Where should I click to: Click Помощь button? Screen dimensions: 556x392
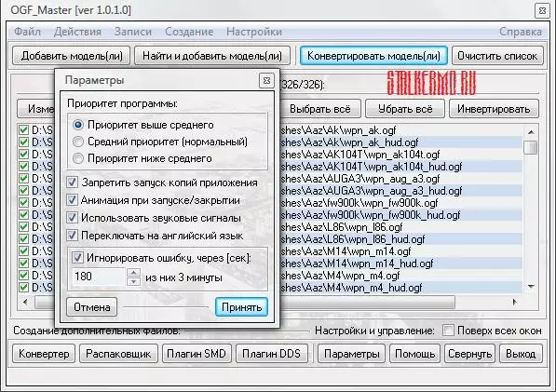point(414,354)
